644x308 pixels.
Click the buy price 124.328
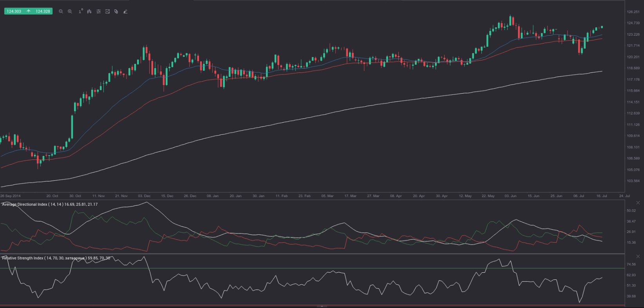tap(43, 11)
